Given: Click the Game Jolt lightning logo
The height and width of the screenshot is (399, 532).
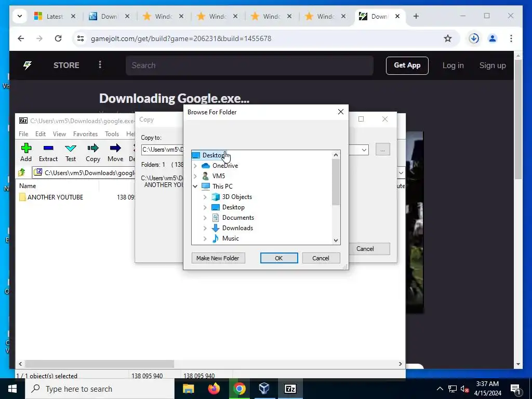Looking at the screenshot, I should 28,65.
